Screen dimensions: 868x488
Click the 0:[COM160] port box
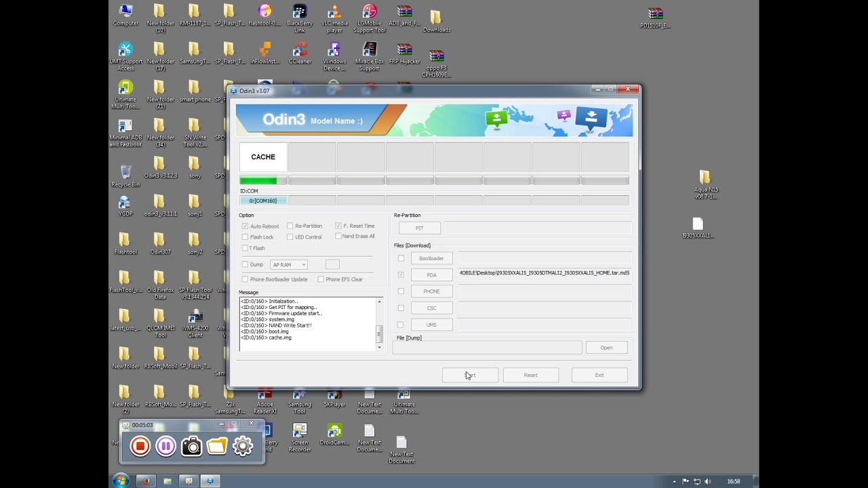click(263, 201)
